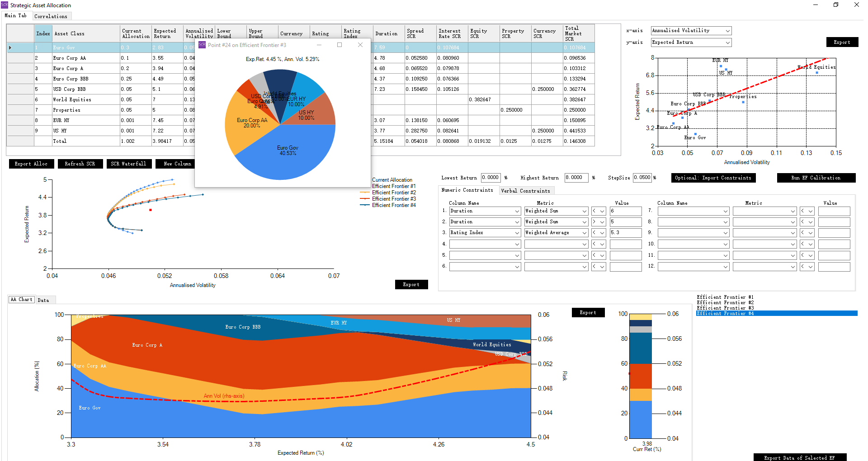Open the x-axis Annualised Volatility dropdown

tap(727, 31)
